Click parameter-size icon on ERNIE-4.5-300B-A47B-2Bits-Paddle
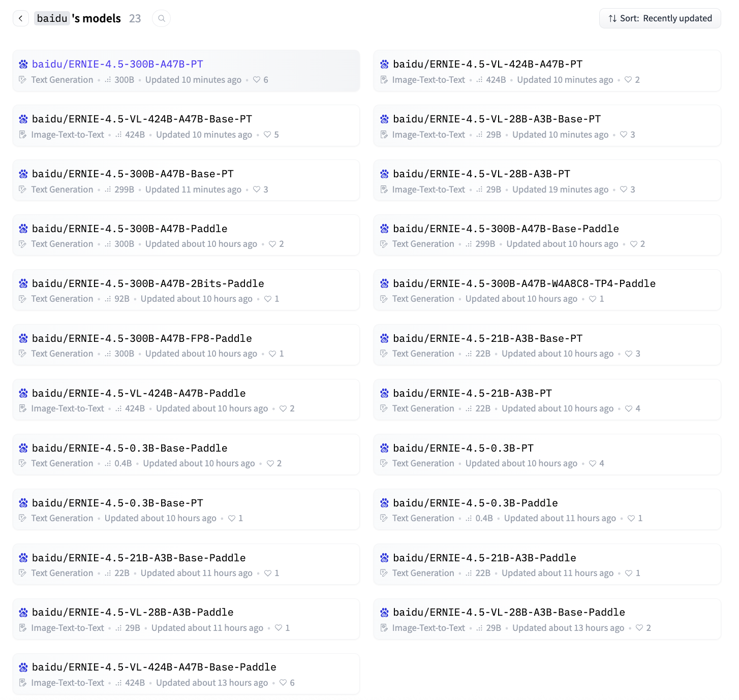 click(x=108, y=299)
